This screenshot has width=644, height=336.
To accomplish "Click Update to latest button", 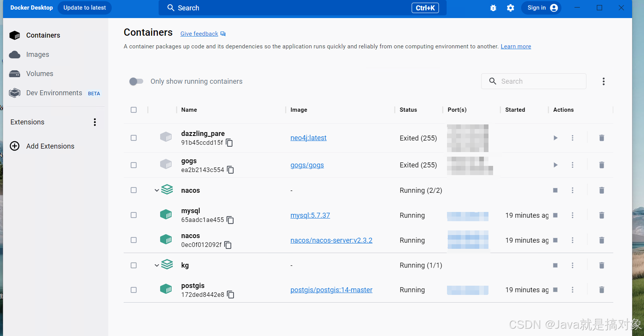I will [x=84, y=8].
